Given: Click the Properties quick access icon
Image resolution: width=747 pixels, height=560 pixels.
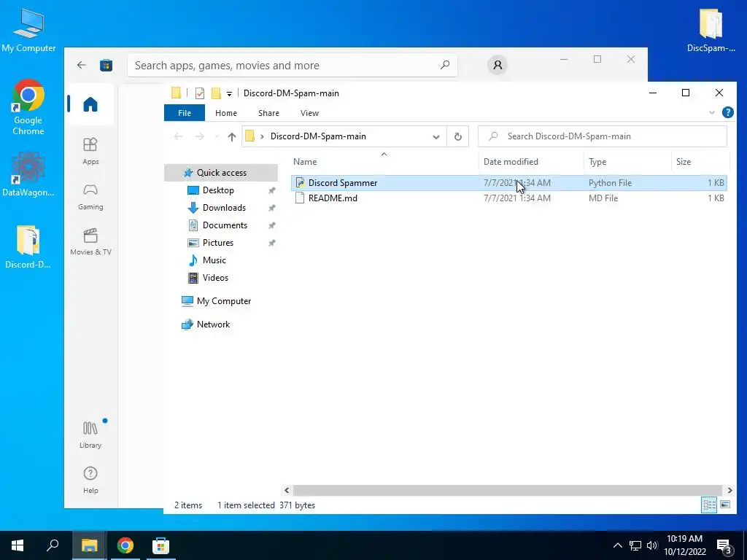Looking at the screenshot, I should (200, 93).
